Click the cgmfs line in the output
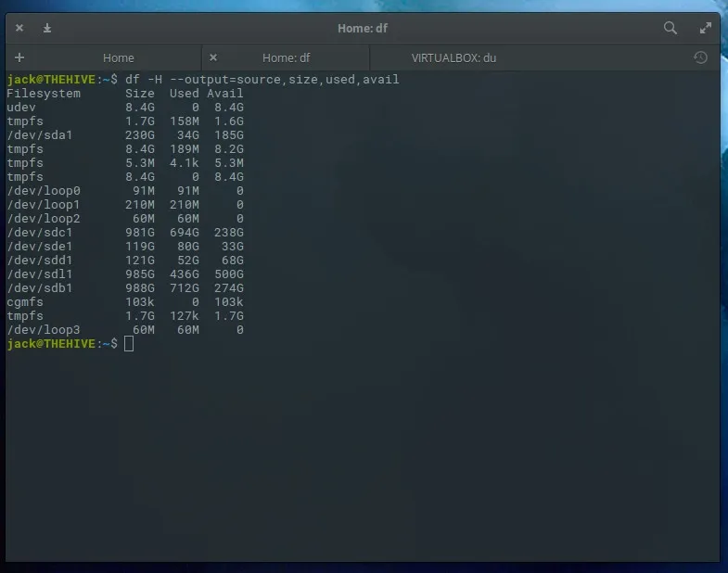 (x=25, y=302)
